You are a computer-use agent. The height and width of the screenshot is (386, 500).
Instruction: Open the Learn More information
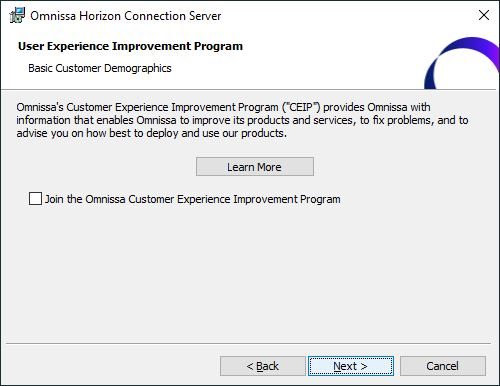click(255, 167)
